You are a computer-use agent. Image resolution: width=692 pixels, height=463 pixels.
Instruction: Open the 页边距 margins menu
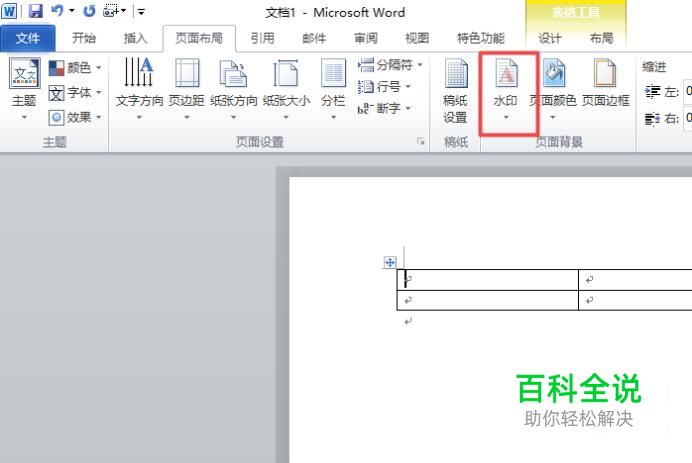[187, 88]
